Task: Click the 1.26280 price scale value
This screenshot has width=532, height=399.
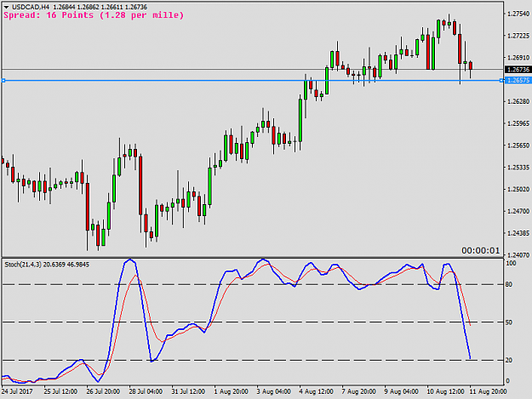Action: (x=518, y=101)
